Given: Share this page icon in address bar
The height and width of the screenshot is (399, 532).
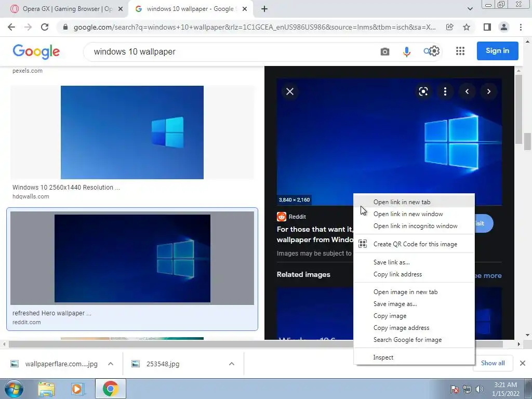Looking at the screenshot, I should click(x=449, y=27).
